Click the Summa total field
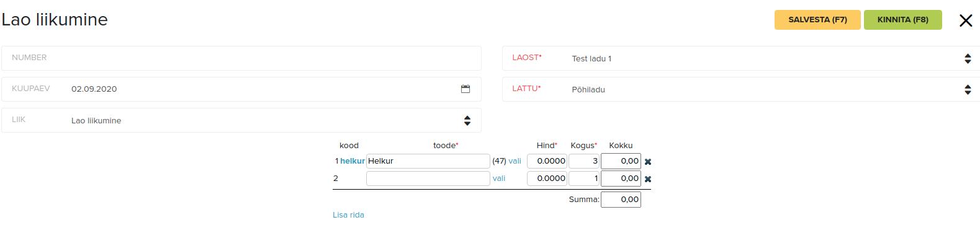This screenshot has width=980, height=225. (x=621, y=200)
